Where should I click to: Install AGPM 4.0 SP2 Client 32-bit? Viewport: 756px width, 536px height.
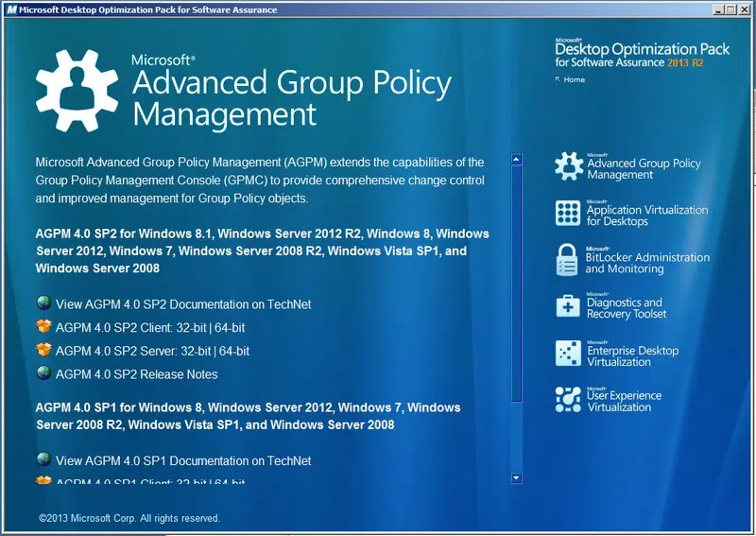tap(192, 328)
